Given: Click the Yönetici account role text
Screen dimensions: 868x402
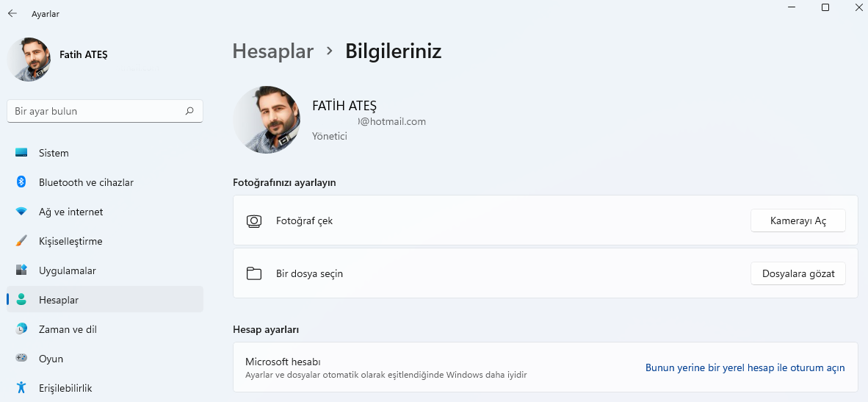Looking at the screenshot, I should click(x=330, y=136).
